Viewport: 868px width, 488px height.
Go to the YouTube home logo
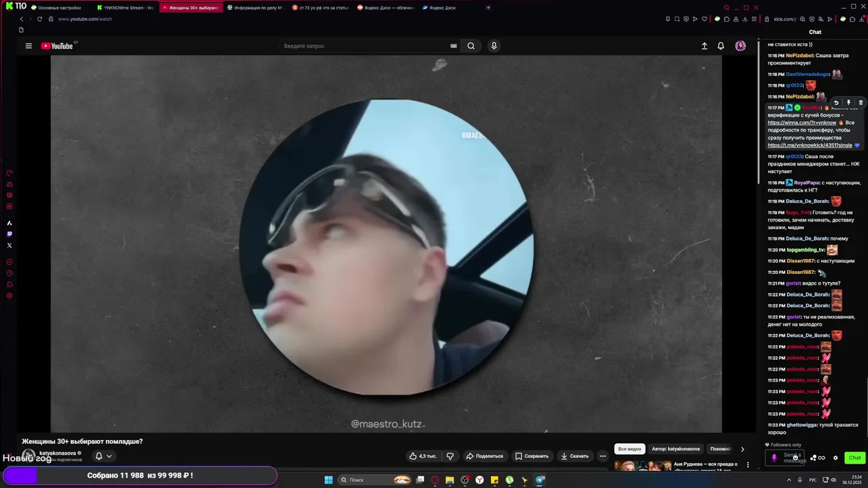(x=57, y=46)
